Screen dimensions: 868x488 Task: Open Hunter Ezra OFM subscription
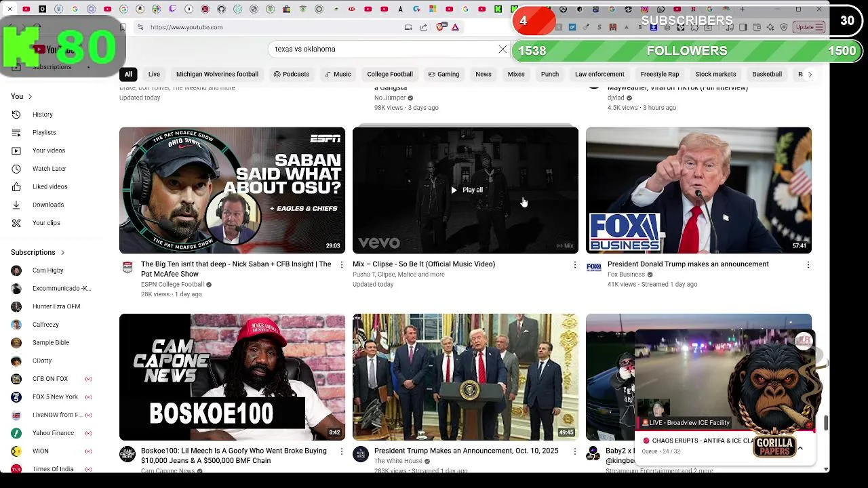pyautogui.click(x=56, y=306)
